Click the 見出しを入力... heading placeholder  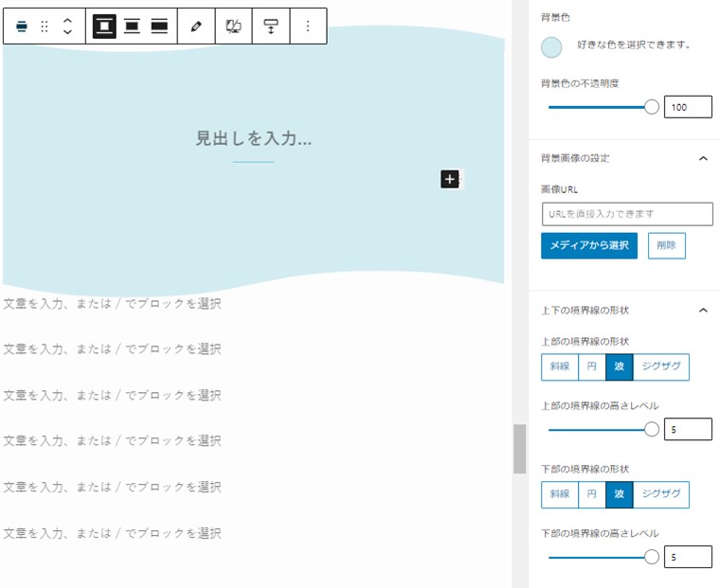point(254,138)
